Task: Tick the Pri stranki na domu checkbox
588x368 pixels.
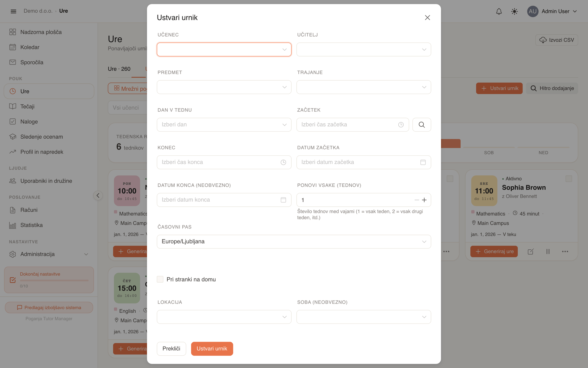Action: coord(160,279)
